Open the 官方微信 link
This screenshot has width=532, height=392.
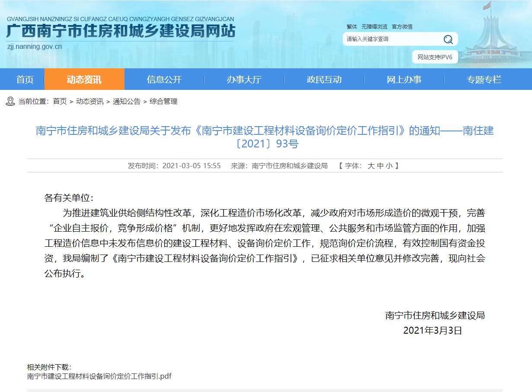coord(402,27)
